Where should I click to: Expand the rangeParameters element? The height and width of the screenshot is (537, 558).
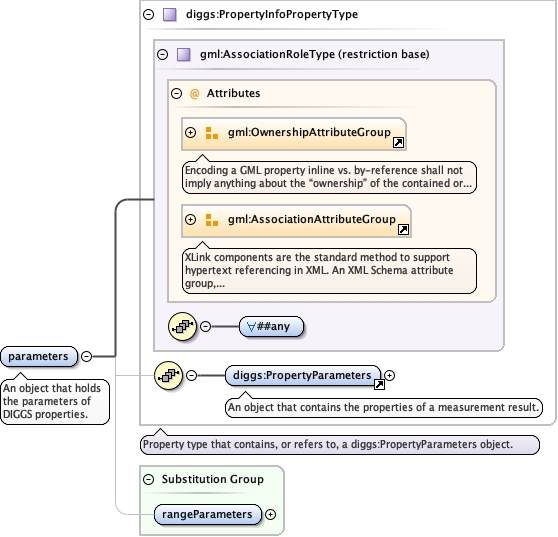[x=270, y=514]
